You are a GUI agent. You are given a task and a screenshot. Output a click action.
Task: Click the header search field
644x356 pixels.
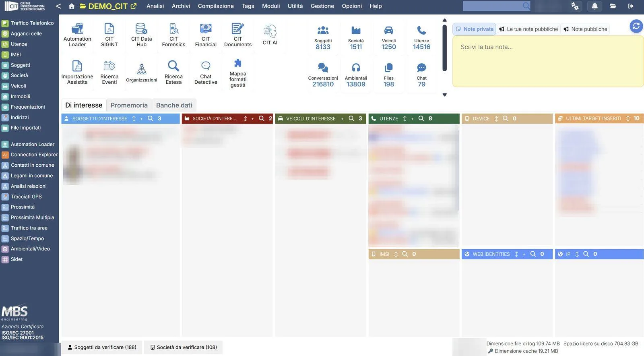[496, 6]
